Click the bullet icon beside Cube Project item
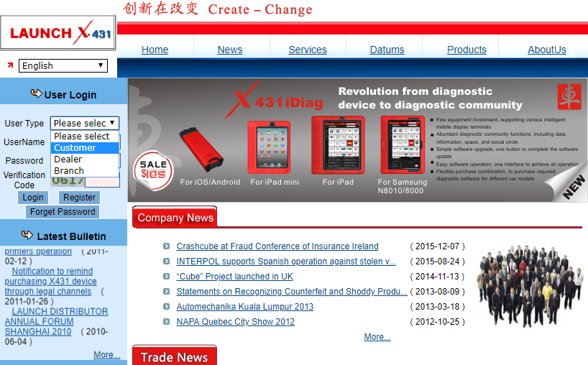 (x=167, y=276)
